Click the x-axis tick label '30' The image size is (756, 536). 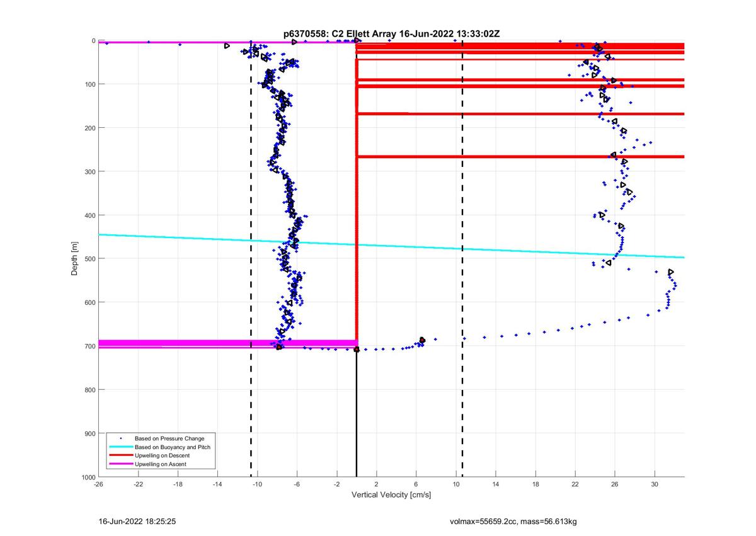tap(655, 485)
